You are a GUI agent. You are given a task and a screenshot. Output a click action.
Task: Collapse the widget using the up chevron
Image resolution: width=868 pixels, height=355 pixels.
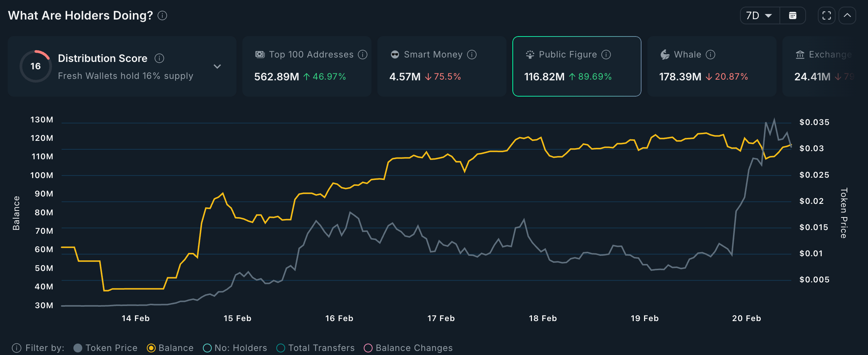pos(848,15)
